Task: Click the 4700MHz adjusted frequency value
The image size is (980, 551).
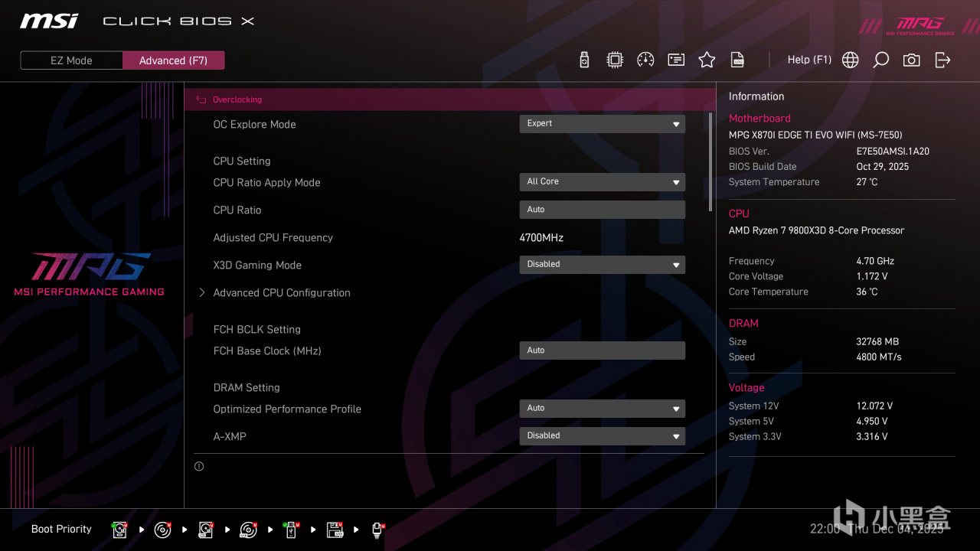Action: (541, 238)
